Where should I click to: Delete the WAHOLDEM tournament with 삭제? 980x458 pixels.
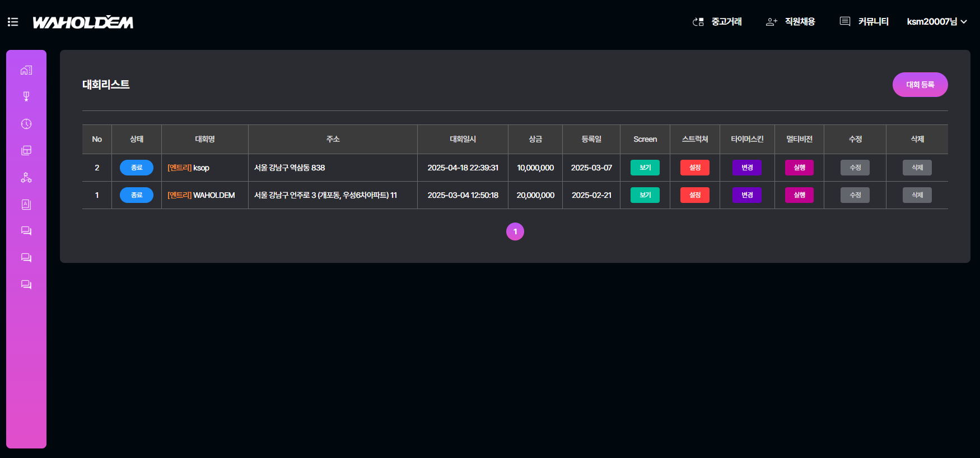tap(917, 195)
